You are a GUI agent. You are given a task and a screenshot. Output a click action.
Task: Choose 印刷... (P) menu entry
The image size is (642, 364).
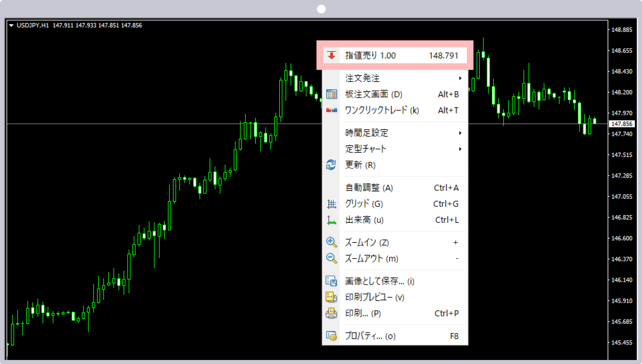coord(395,313)
